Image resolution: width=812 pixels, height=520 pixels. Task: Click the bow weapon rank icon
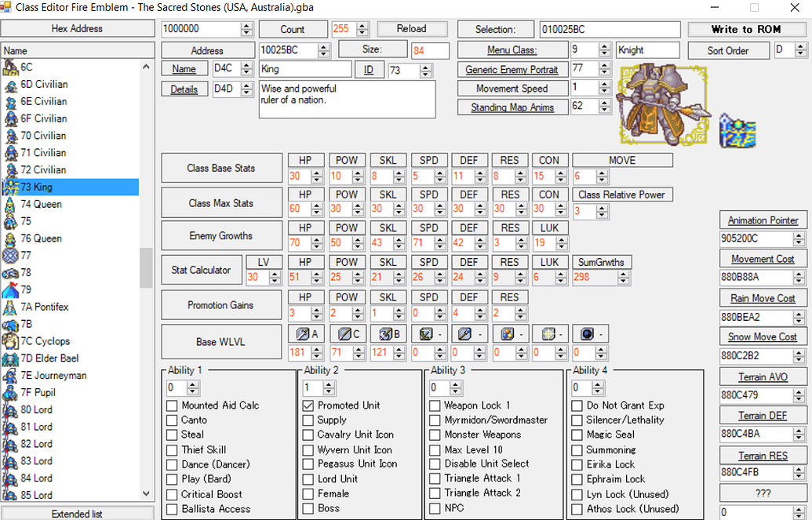click(x=427, y=333)
